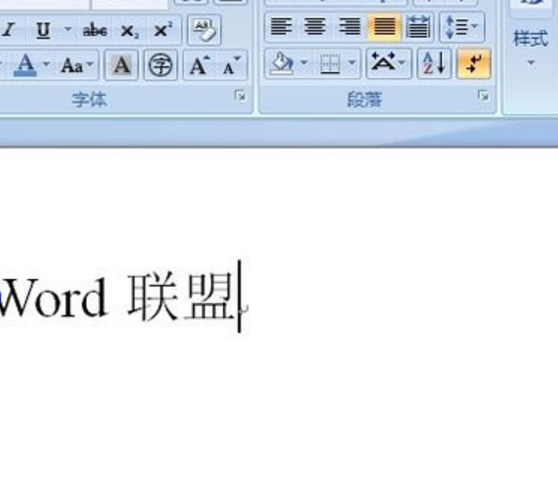This screenshot has width=558, height=497.
Task: Toggle strikethrough formatting
Action: 95,31
